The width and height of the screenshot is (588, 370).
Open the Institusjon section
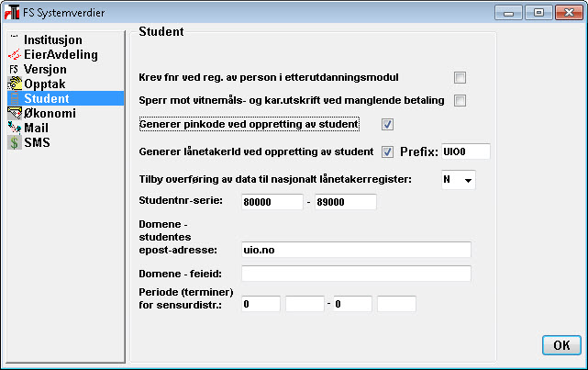click(x=53, y=39)
